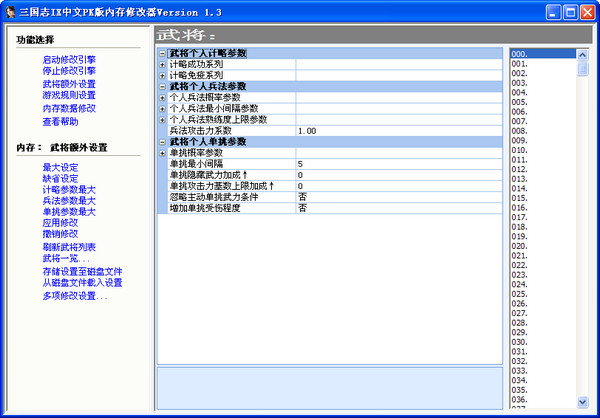
Task: Click the 停止修改引擎 link
Action: click(x=69, y=71)
